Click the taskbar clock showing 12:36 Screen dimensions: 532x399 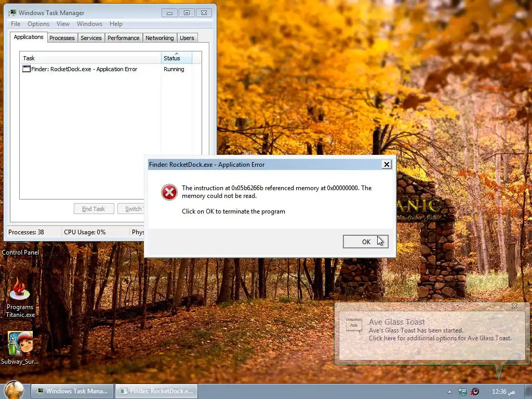503,392
